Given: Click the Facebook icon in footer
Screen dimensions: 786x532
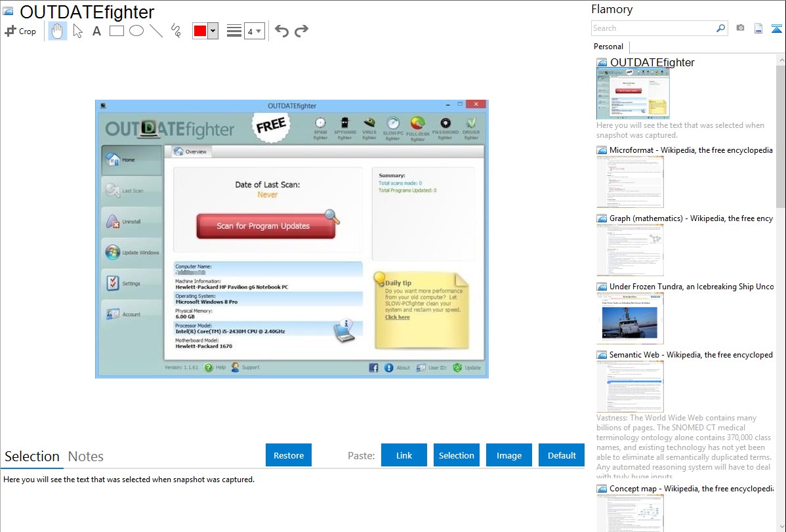Looking at the screenshot, I should [x=373, y=368].
